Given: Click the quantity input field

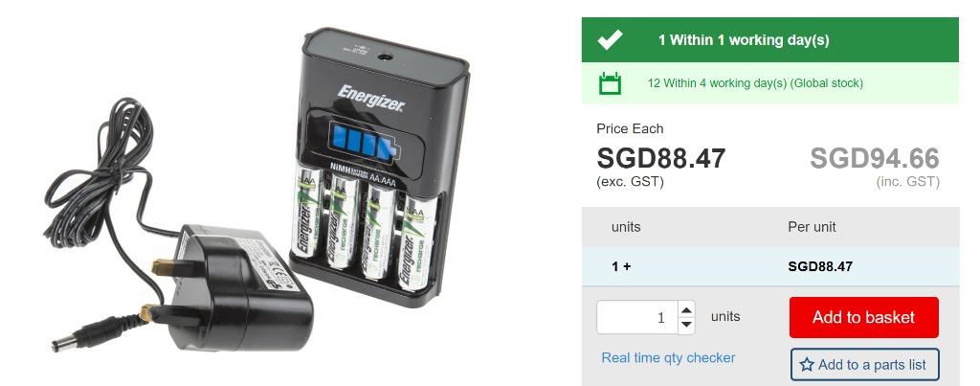Looking at the screenshot, I should click(x=637, y=317).
